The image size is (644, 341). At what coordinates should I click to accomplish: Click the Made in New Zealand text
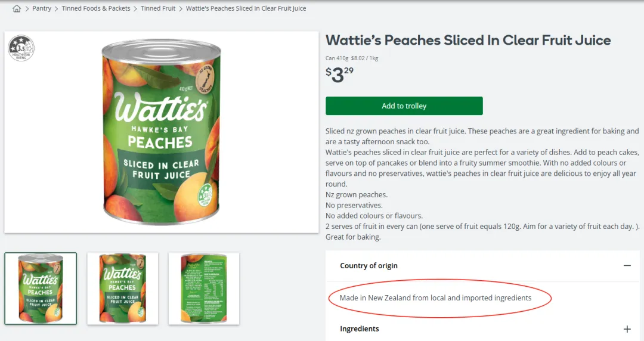pos(435,298)
